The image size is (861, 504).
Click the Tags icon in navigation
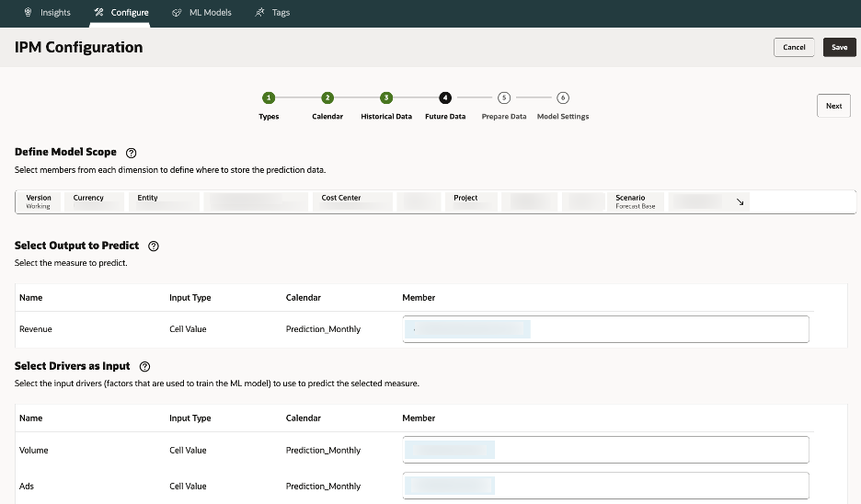coord(260,13)
